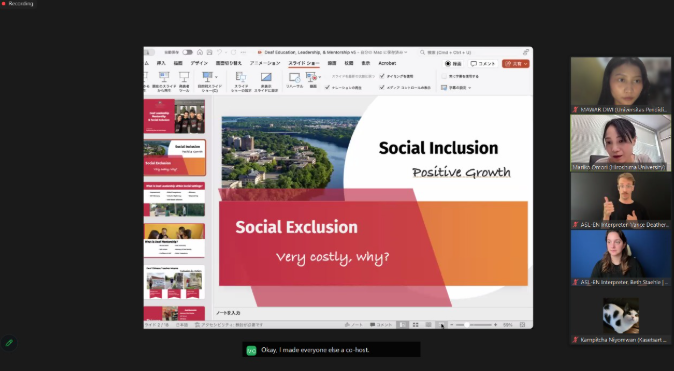Screen dimensions: 674x371
Task: Toggle Play Narrations (ナレーションの再生) checkbox
Action: point(327,87)
